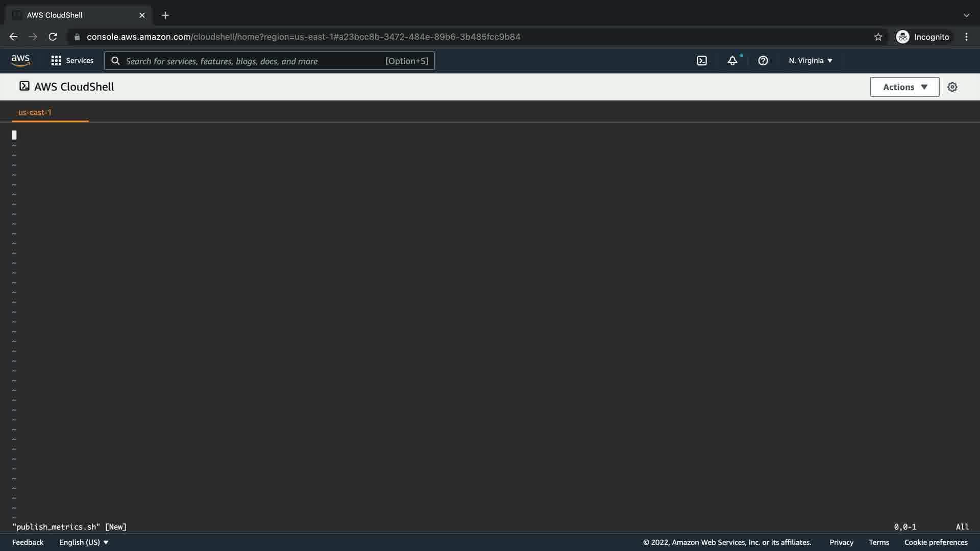
Task: Select the us-east-1 terminal tab
Action: pos(35,112)
